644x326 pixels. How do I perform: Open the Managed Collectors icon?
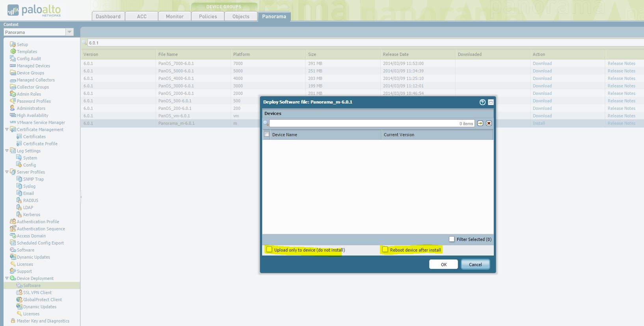(13, 80)
